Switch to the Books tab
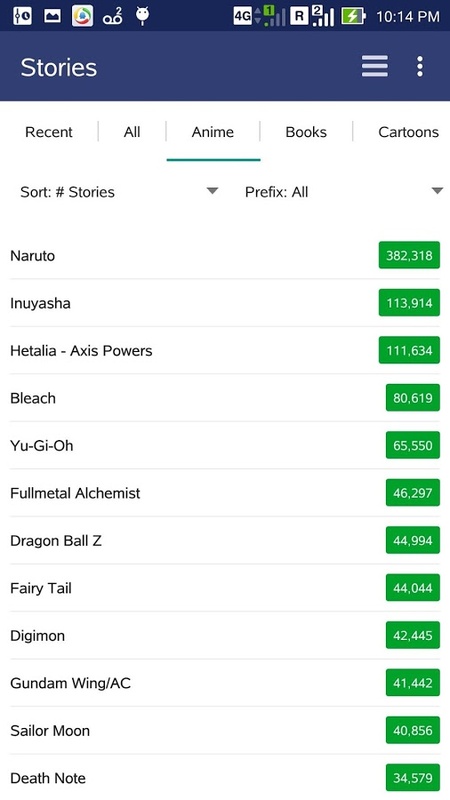The width and height of the screenshot is (450, 800). pyautogui.click(x=306, y=132)
